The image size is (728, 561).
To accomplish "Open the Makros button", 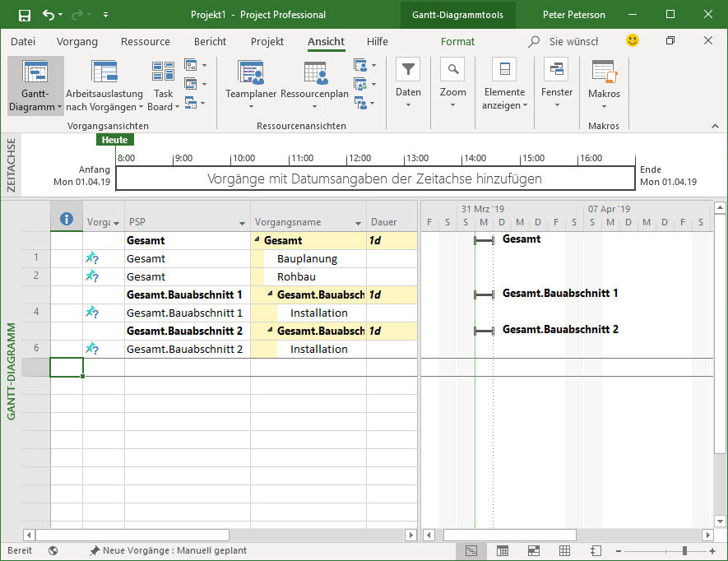I will pos(604,85).
